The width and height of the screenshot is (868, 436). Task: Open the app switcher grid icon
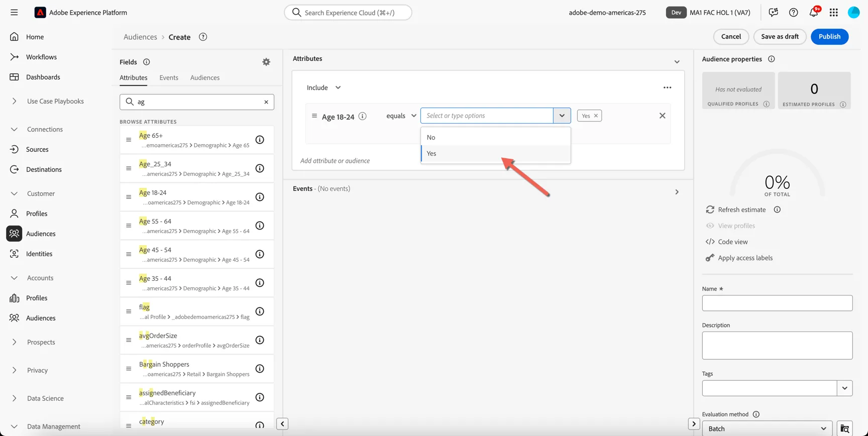click(x=834, y=13)
